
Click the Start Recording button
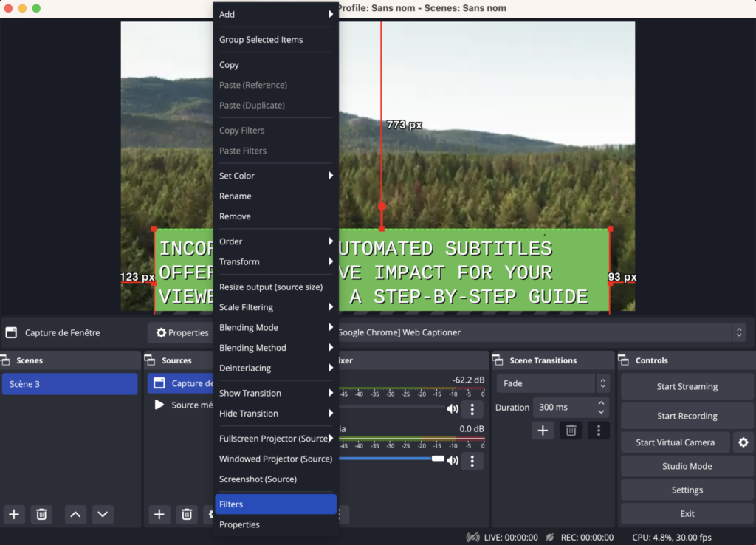pyautogui.click(x=687, y=415)
